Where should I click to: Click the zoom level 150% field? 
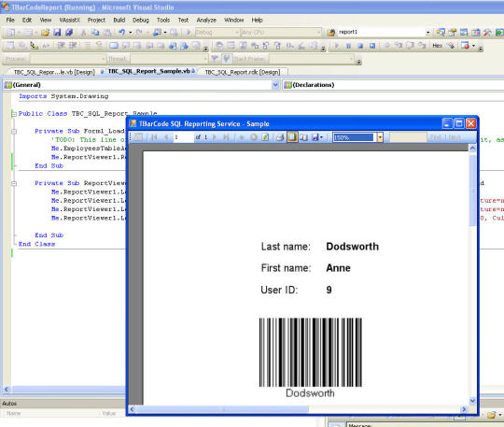[x=355, y=137]
